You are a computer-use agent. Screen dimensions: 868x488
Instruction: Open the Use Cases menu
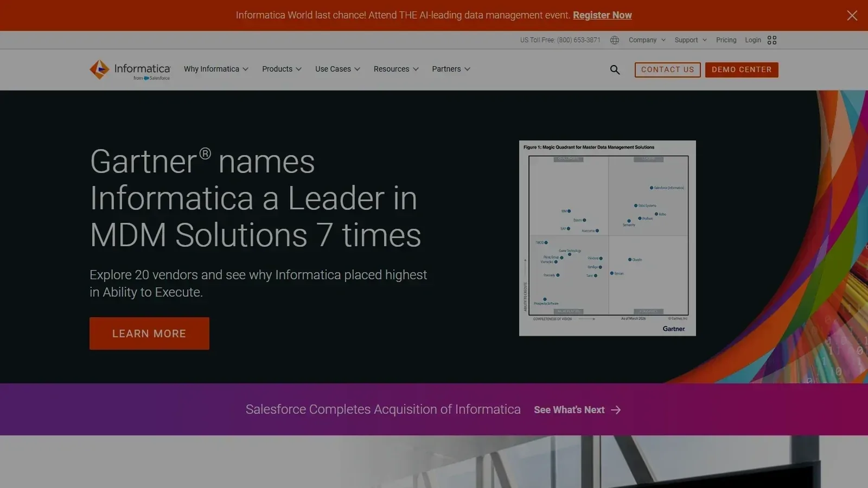(337, 69)
